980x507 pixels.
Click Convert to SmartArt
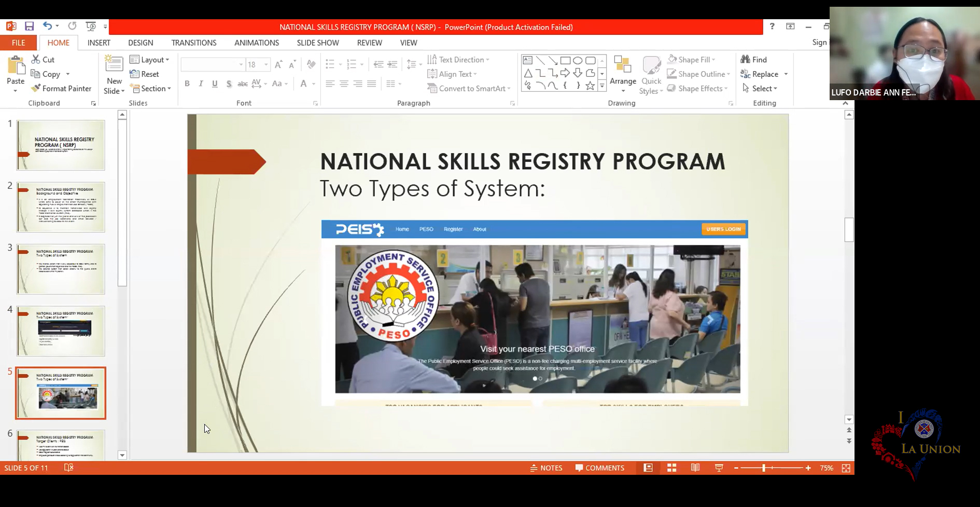(469, 89)
